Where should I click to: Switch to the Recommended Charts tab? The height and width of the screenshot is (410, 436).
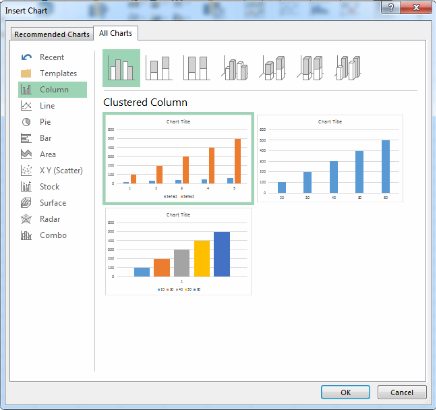(52, 34)
